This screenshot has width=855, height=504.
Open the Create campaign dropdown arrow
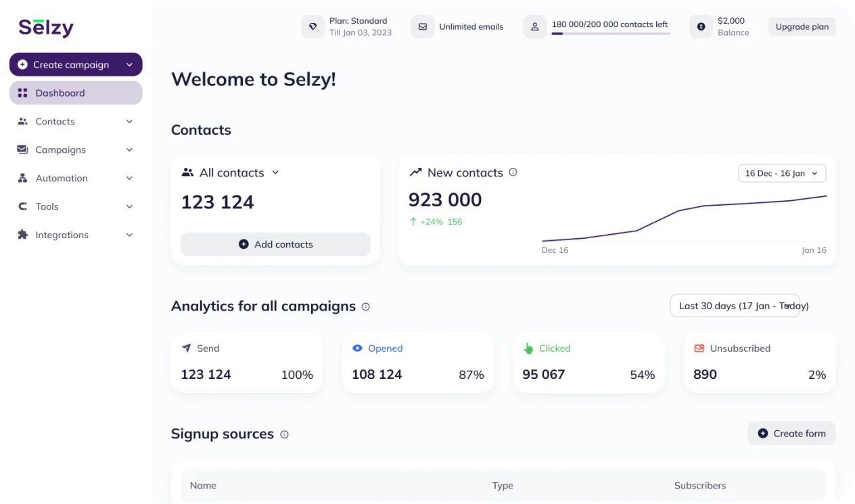click(129, 65)
